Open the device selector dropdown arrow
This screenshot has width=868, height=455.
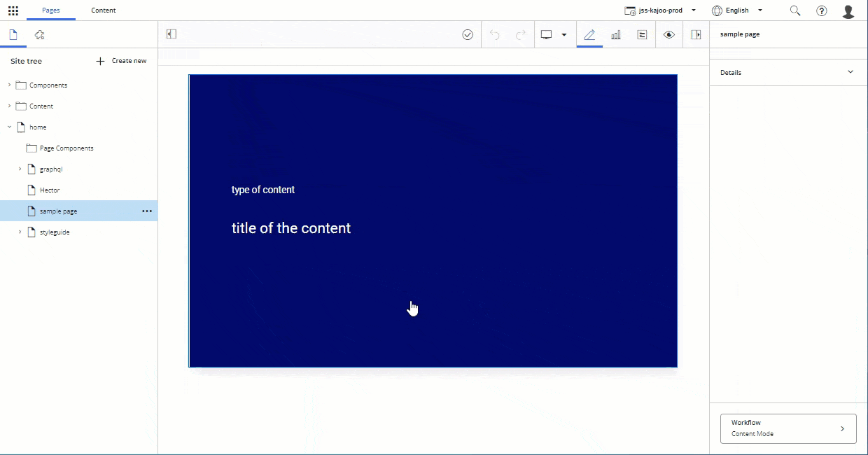tap(564, 34)
